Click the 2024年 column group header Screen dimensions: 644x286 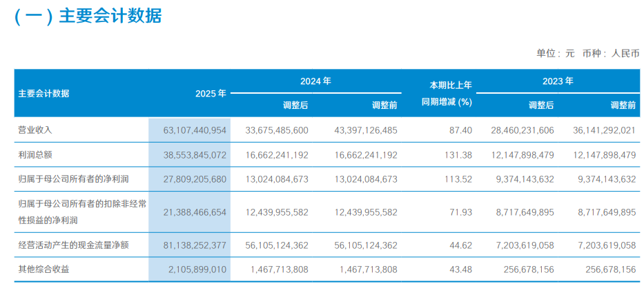tap(315, 81)
